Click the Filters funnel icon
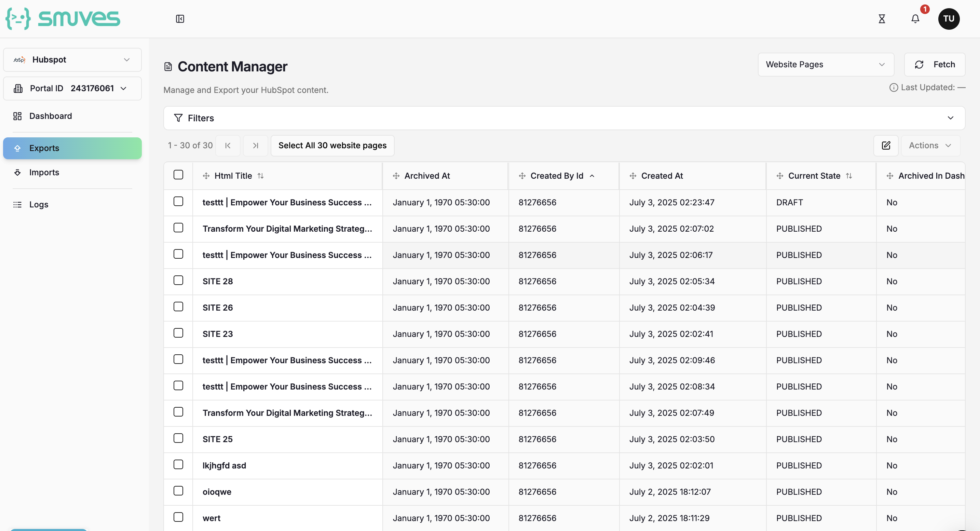Screen dimensions: 980x531 (178, 118)
